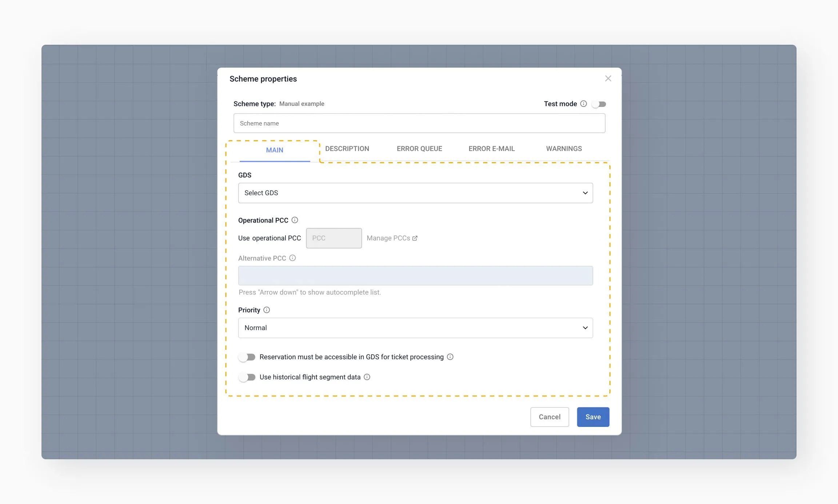Click the Priority info icon
Viewport: 838px width, 504px height.
(267, 310)
